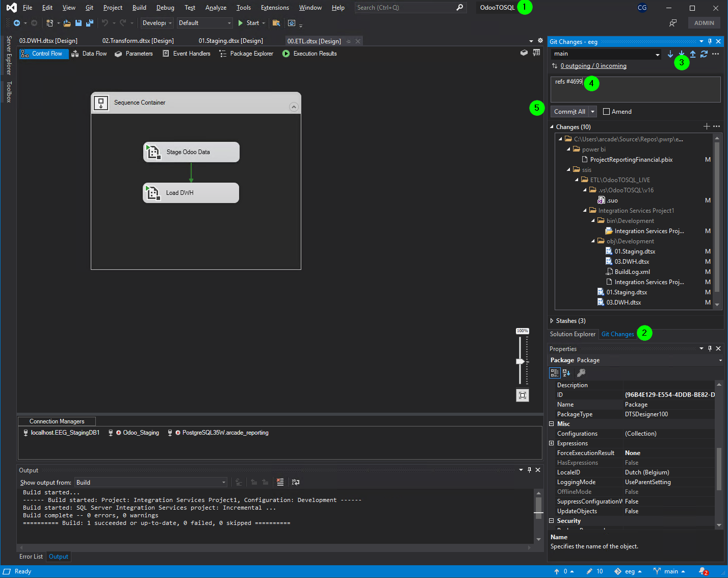Toggle auto-hide pin on Git Changes panel
Screen dimensions: 728x578
[710, 42]
